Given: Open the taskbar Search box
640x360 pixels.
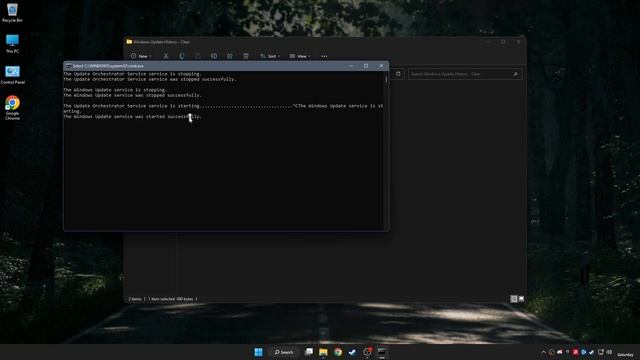Looking at the screenshot, I should 284,352.
